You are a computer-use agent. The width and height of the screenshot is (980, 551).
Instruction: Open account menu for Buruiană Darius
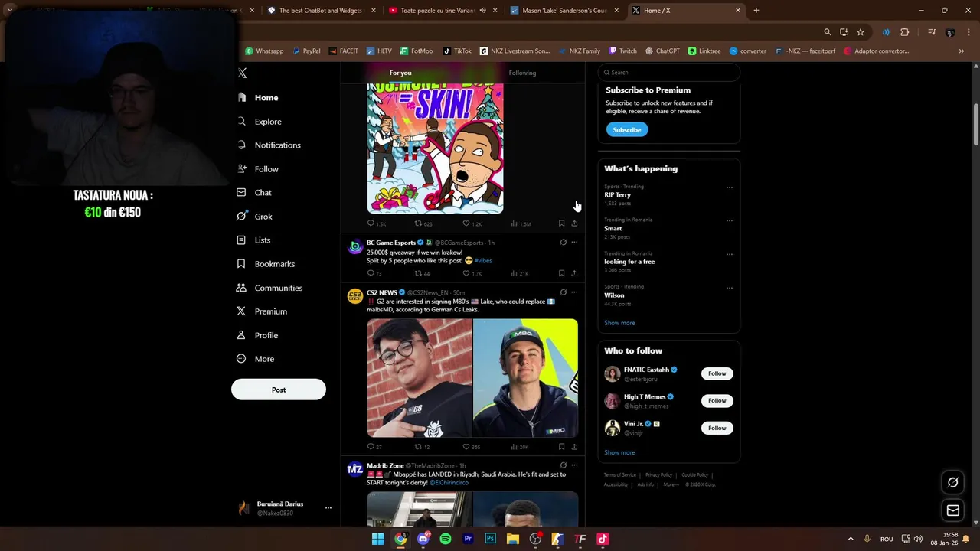pos(328,508)
